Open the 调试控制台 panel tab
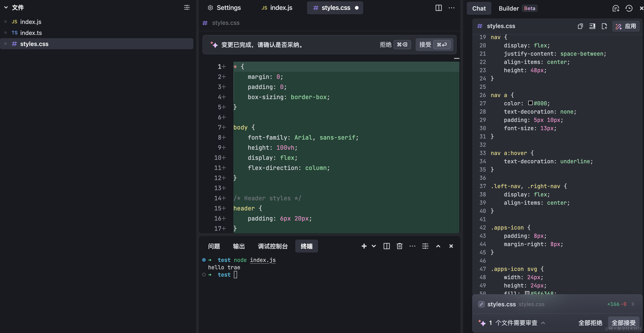This screenshot has width=644, height=333. tap(273, 246)
